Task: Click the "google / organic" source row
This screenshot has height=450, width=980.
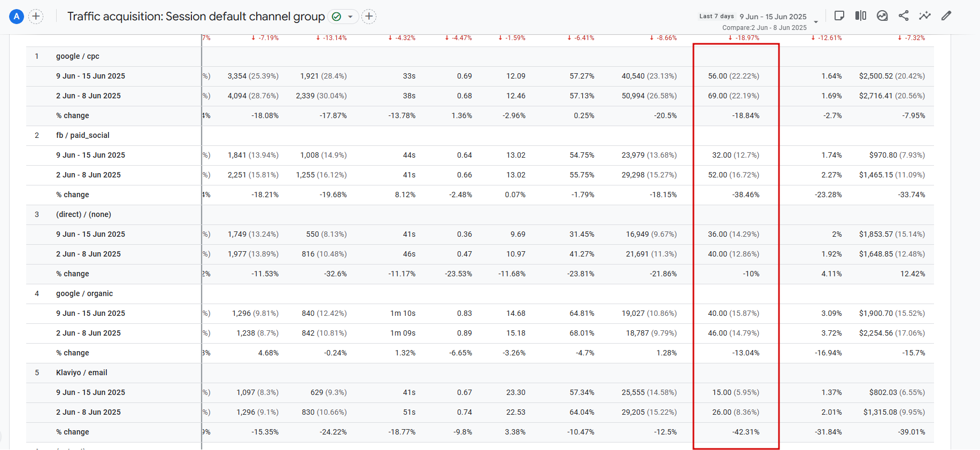Action: point(84,293)
